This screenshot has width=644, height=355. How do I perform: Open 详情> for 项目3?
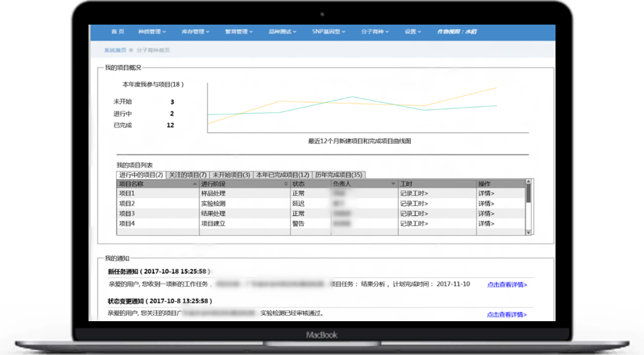point(486,214)
